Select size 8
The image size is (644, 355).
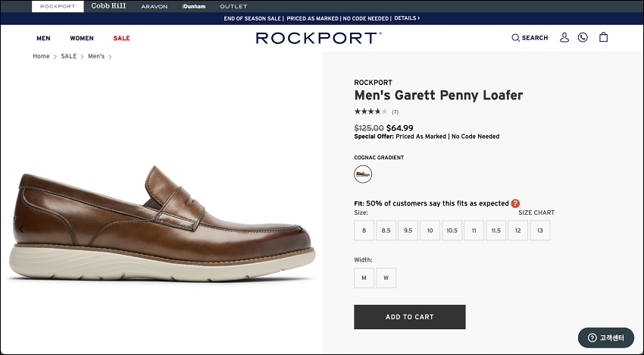[x=364, y=231]
